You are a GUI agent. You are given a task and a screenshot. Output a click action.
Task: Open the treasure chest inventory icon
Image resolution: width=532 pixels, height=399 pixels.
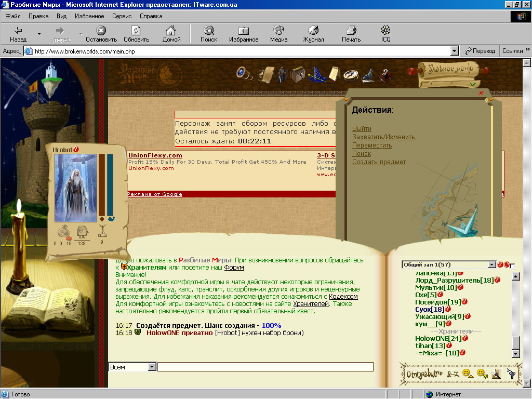pos(298,74)
